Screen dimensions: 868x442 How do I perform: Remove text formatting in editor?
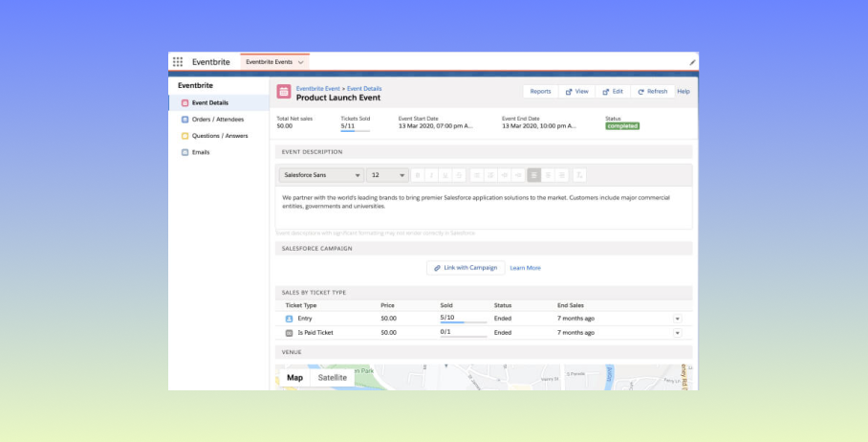click(579, 175)
